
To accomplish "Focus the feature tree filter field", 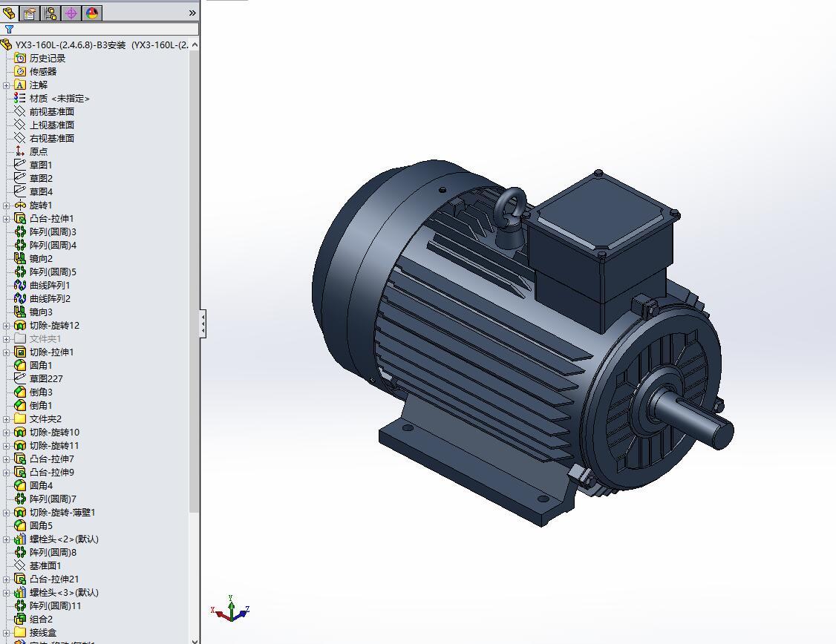I will click(99, 29).
